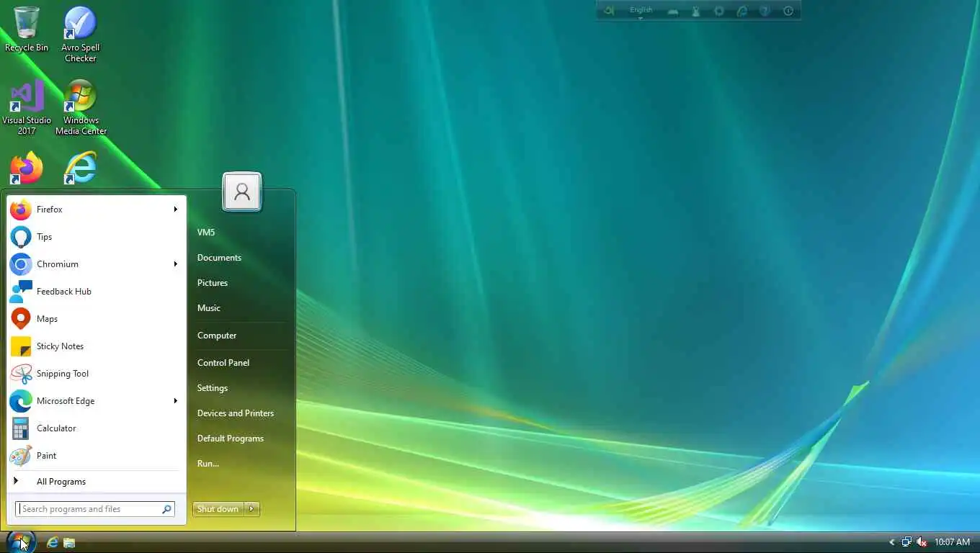Open Microsoft Edge from the Start menu
Screen dimensions: 980x553
[96, 401]
